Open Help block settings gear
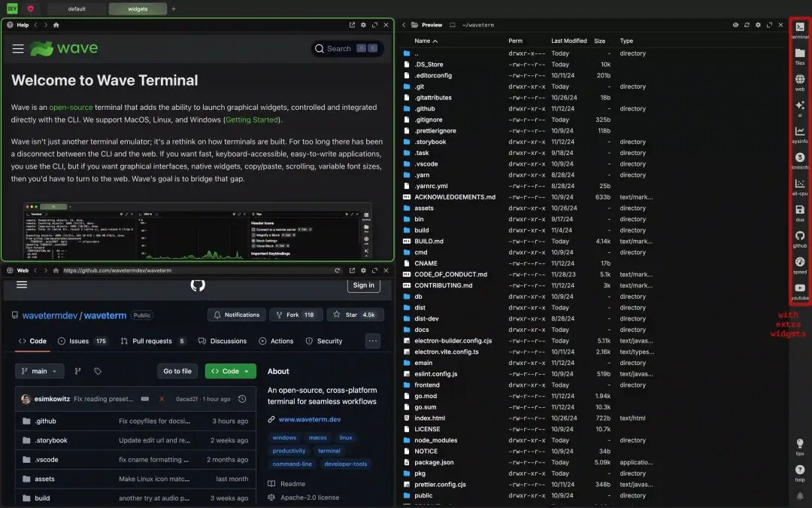812x508 pixels. pos(364,25)
